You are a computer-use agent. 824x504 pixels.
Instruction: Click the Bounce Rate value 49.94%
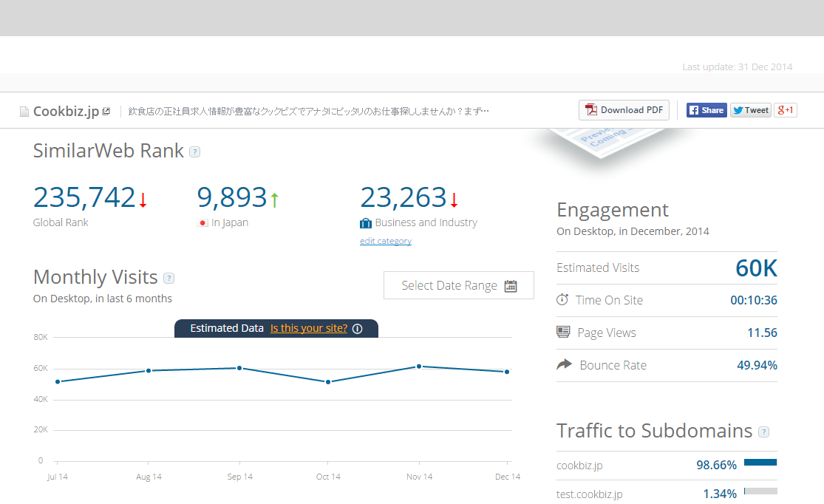pos(757,365)
